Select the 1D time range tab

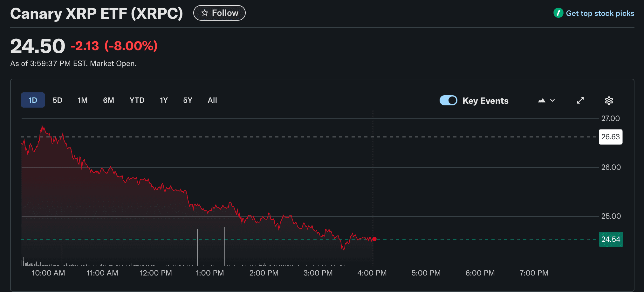[33, 100]
